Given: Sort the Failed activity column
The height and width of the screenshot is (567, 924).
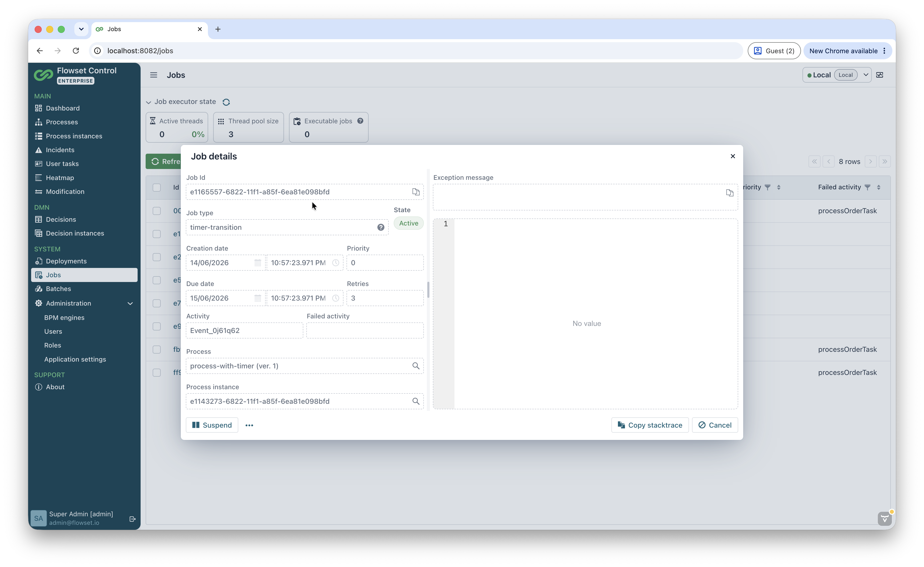Looking at the screenshot, I should click(x=879, y=187).
